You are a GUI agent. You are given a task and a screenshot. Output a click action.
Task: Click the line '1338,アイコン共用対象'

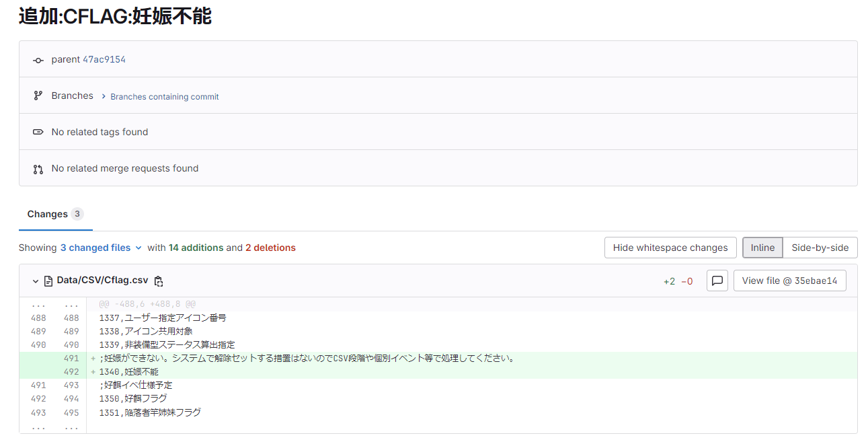146,332
